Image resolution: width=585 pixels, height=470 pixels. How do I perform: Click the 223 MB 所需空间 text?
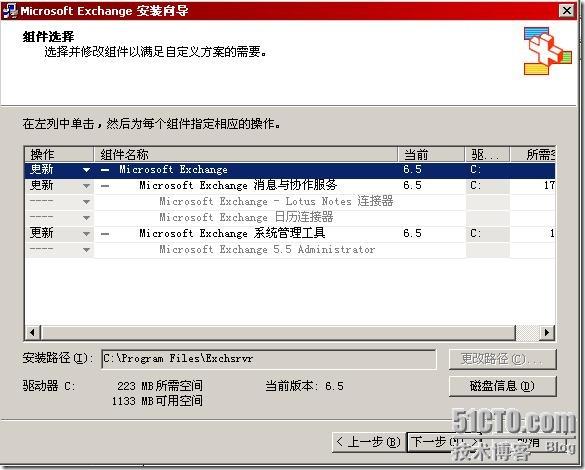[160, 386]
